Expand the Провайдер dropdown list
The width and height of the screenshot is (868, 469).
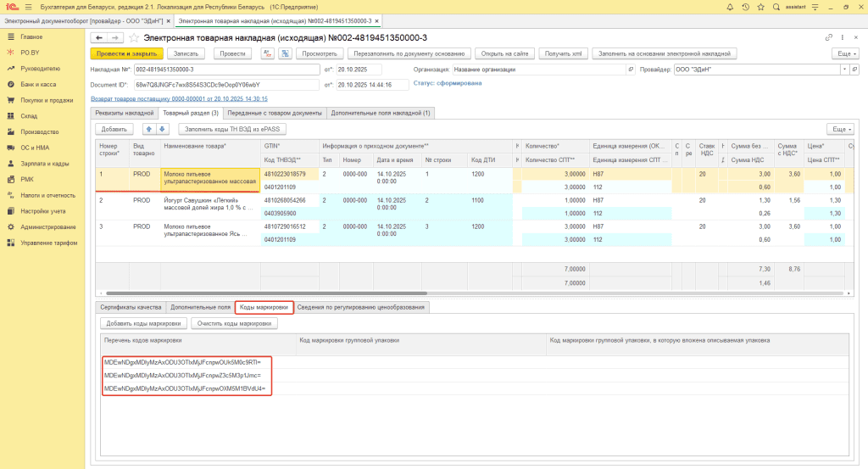tap(845, 70)
